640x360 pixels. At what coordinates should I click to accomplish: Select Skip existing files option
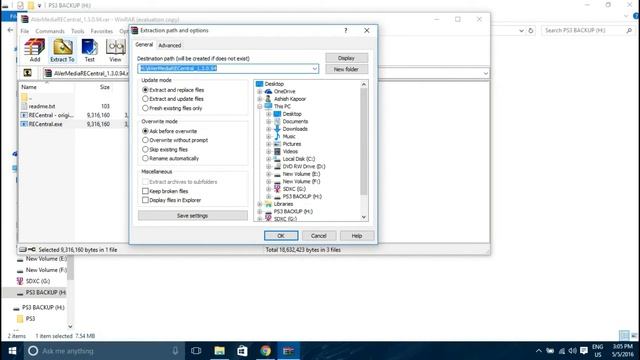145,149
